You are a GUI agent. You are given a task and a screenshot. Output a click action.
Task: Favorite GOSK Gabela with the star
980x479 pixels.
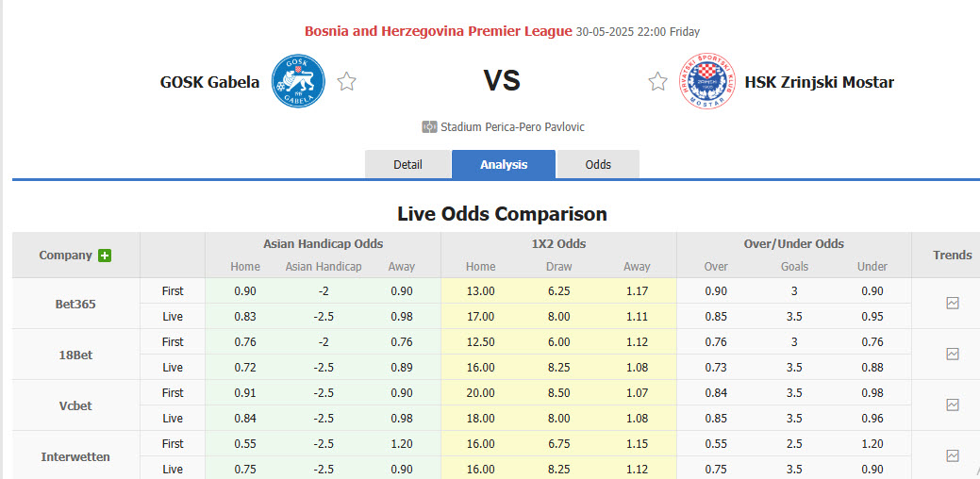pyautogui.click(x=347, y=82)
